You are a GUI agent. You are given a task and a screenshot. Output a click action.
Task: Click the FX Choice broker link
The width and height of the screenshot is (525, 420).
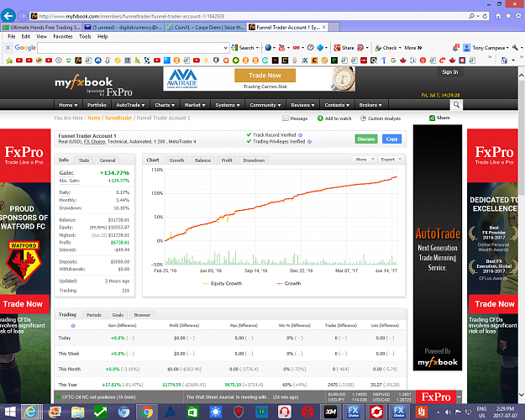pyautogui.click(x=94, y=142)
